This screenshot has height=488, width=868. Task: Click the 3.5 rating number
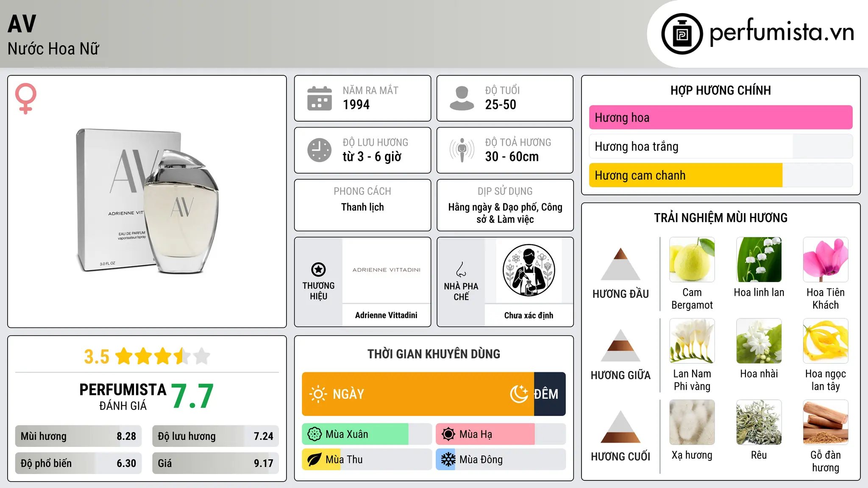(x=97, y=357)
